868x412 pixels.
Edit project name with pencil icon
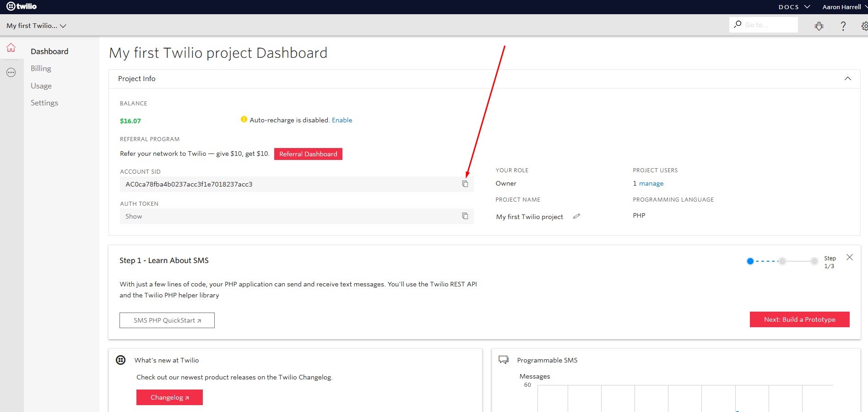click(x=576, y=216)
